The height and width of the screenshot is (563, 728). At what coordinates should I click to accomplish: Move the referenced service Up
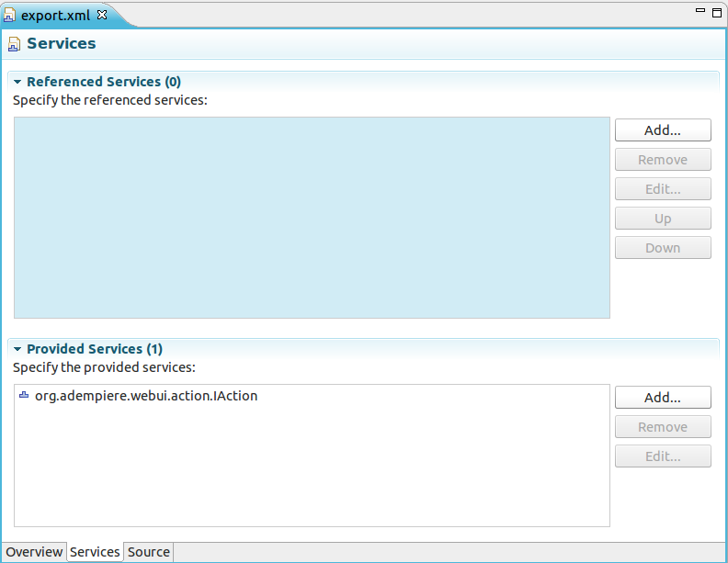coord(663,219)
